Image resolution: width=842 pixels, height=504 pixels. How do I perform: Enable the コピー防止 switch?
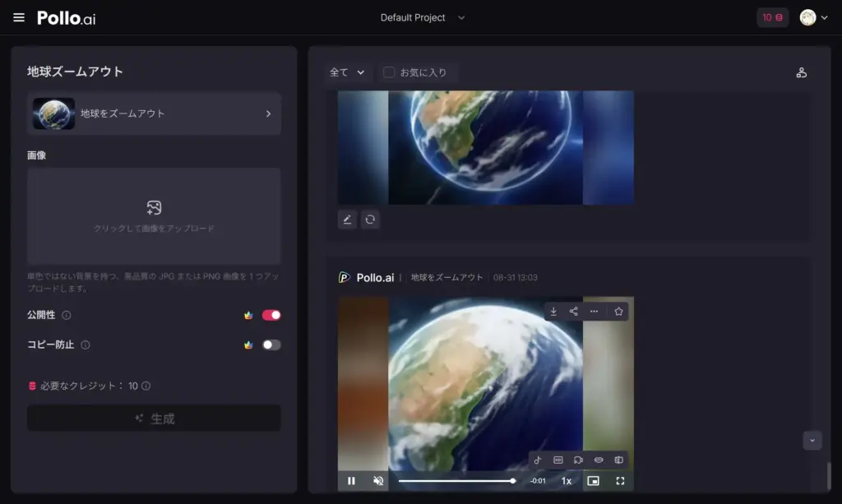271,344
